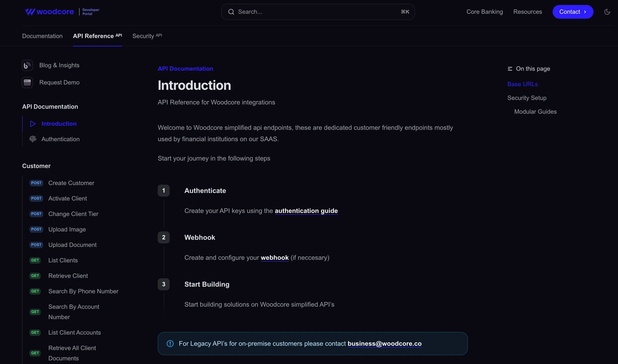Click the info icon in the Legacy API notice
Image resolution: width=618 pixels, height=364 pixels.
click(170, 343)
